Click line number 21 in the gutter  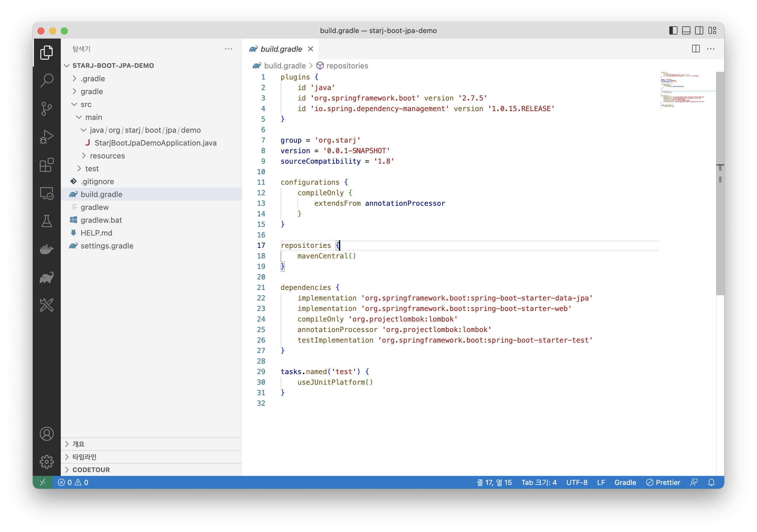pos(261,287)
